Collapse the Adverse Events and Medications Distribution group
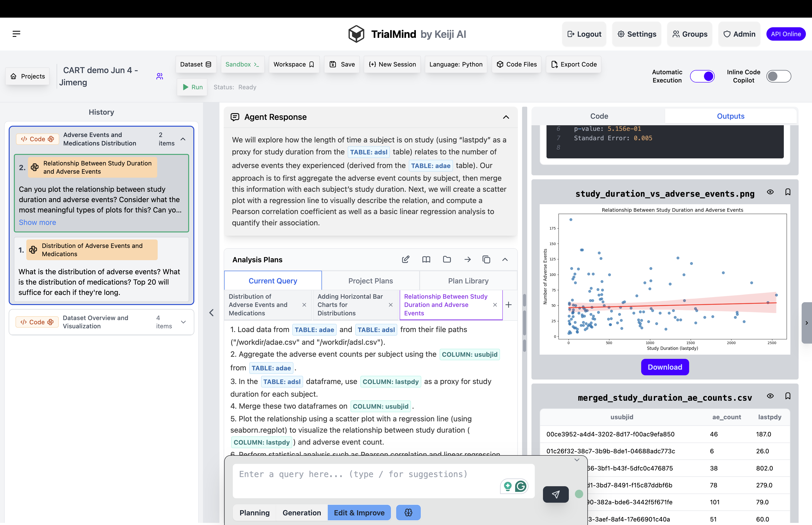The height and width of the screenshot is (525, 812). [183, 139]
